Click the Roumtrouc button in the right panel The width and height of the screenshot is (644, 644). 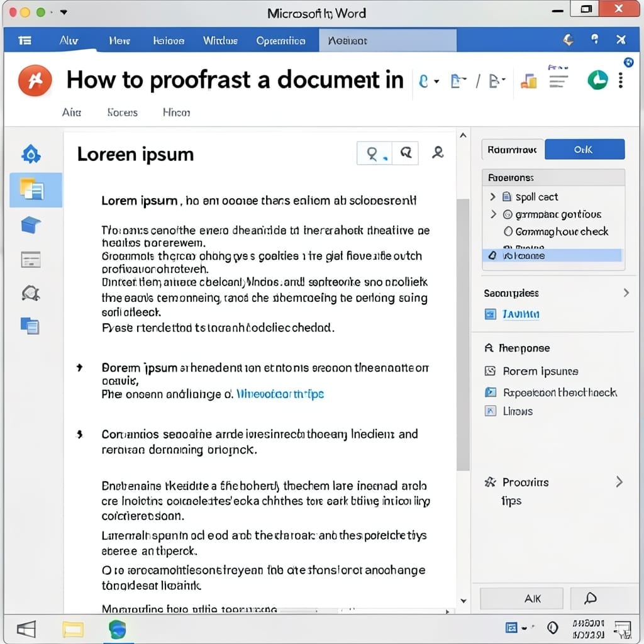pos(513,150)
